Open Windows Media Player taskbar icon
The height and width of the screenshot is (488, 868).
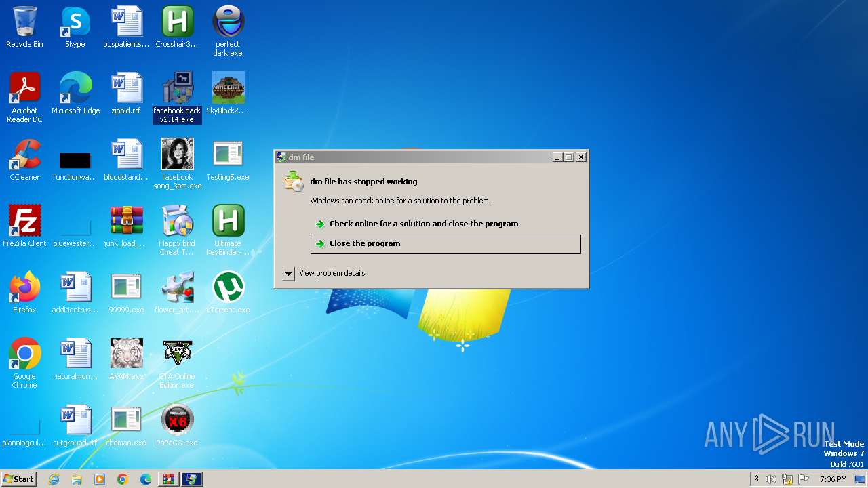pos(100,479)
